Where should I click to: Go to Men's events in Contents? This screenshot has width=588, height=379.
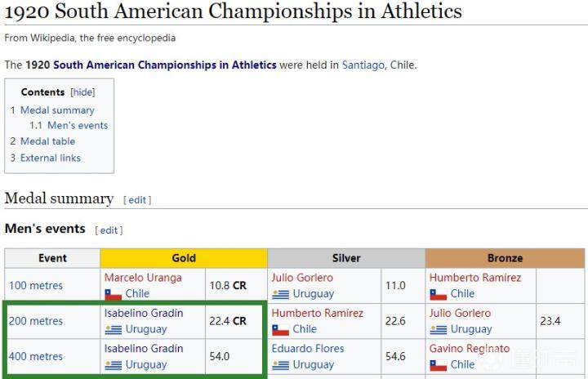click(x=78, y=126)
